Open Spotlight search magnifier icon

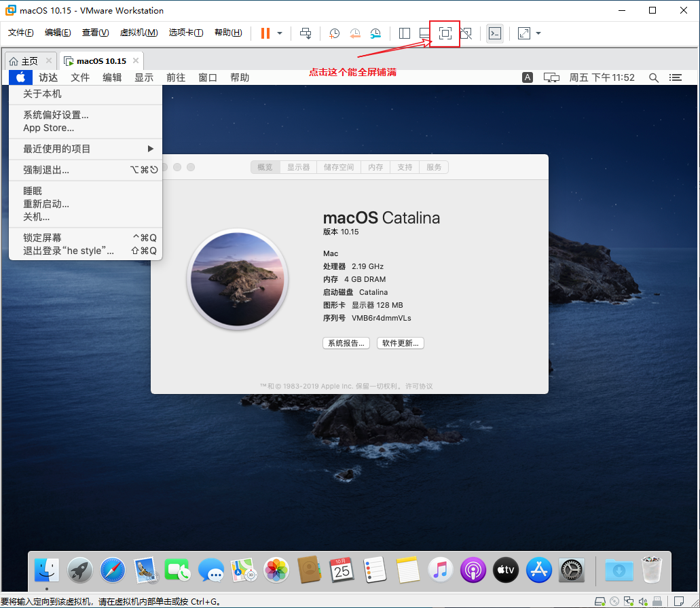[x=654, y=77]
